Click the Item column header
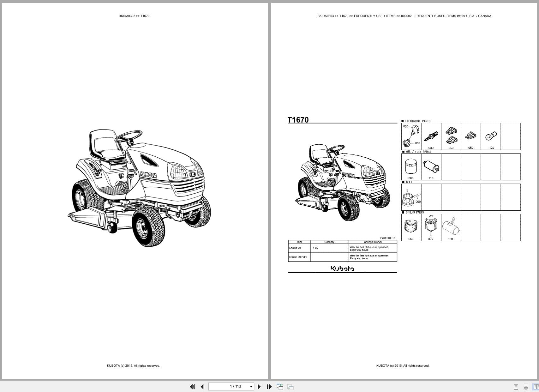Screen dimensions: 539x392 click(x=299, y=242)
